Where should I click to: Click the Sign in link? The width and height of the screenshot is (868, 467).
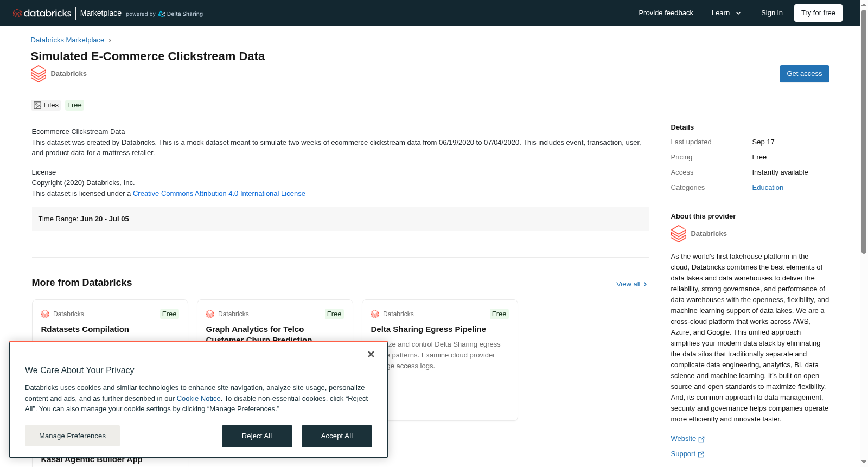coord(771,13)
